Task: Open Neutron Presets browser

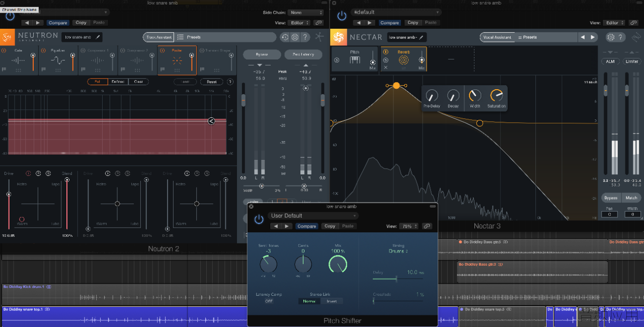Action: (x=225, y=37)
